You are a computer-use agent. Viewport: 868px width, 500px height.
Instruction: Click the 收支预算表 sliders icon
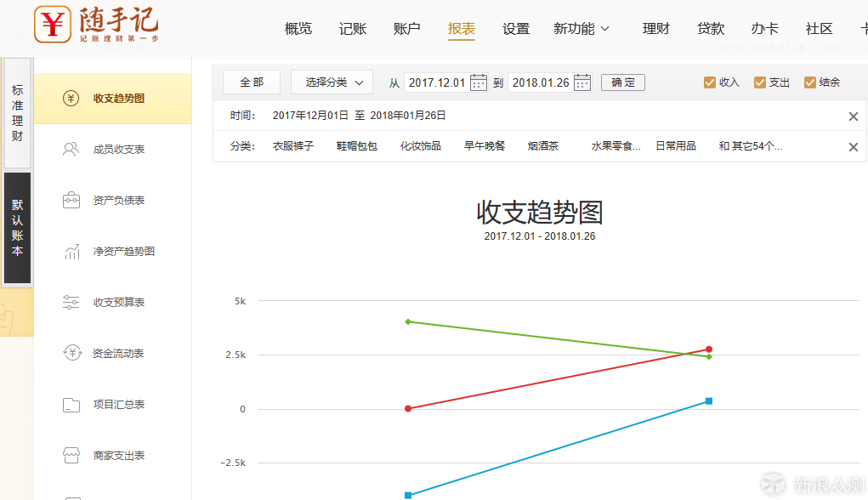tap(71, 303)
